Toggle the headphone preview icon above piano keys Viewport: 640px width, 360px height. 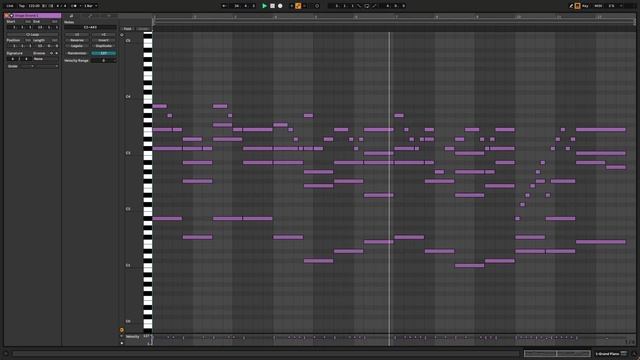(122, 35)
